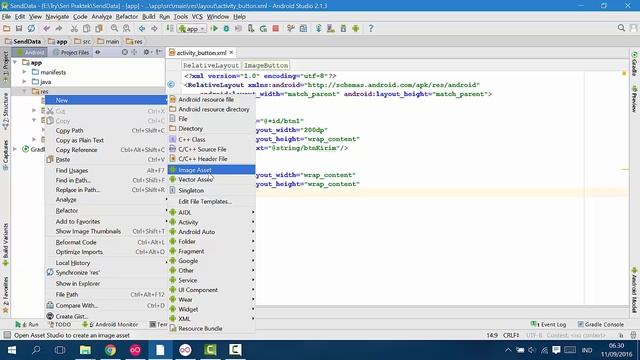Screen dimensions: 640x360
Task: Click the Copy toolbar icon
Action: coord(86,28)
